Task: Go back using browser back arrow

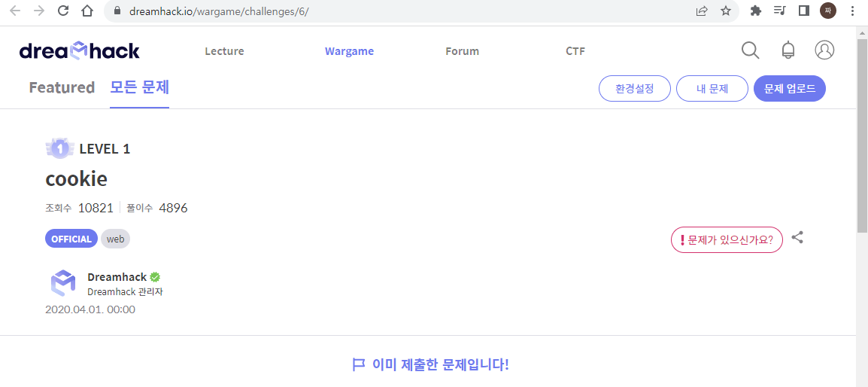Action: tap(15, 11)
